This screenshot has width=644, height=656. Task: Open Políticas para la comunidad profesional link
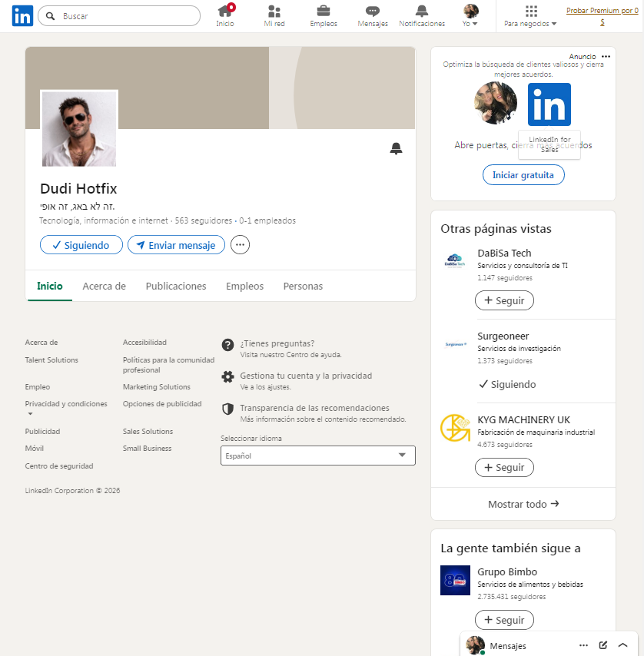(x=168, y=365)
